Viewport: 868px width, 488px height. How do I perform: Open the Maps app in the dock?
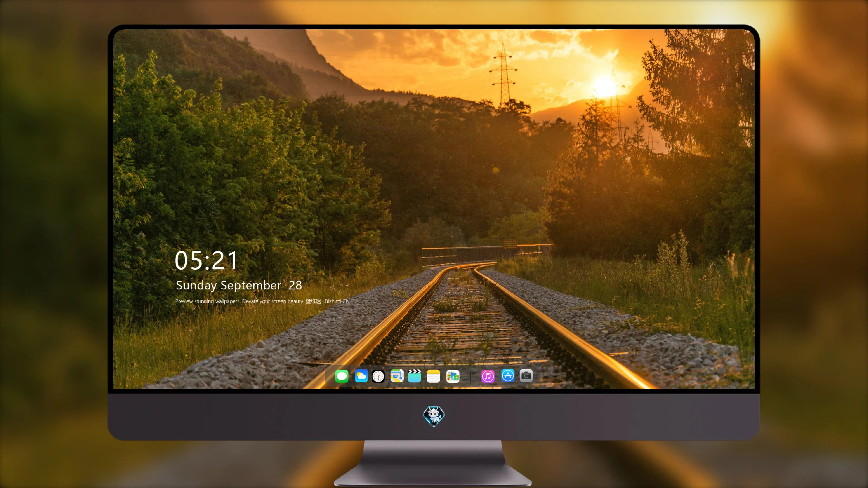click(397, 376)
